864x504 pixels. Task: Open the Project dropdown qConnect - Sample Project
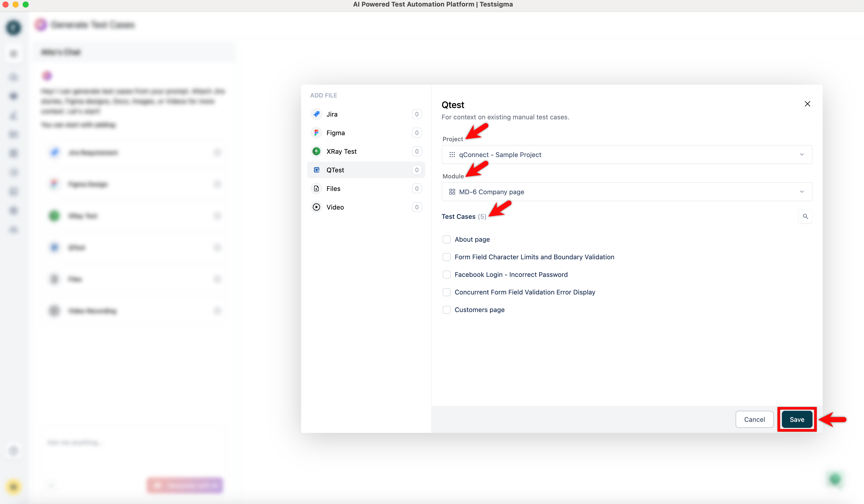tap(626, 155)
